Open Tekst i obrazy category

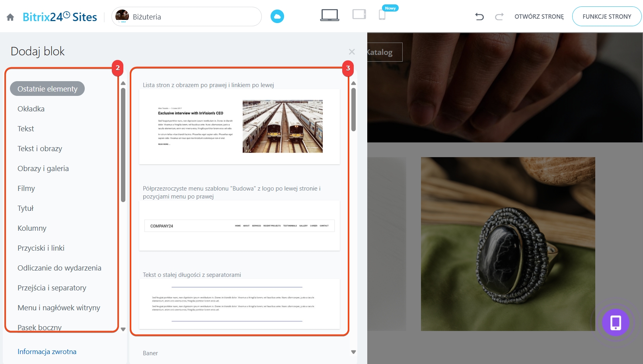coord(40,148)
